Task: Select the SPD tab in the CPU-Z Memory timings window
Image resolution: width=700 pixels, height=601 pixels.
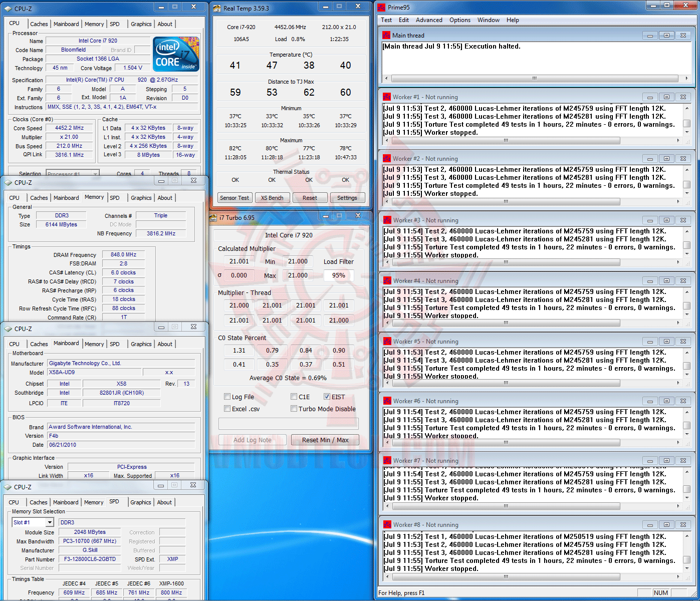Action: click(x=115, y=198)
